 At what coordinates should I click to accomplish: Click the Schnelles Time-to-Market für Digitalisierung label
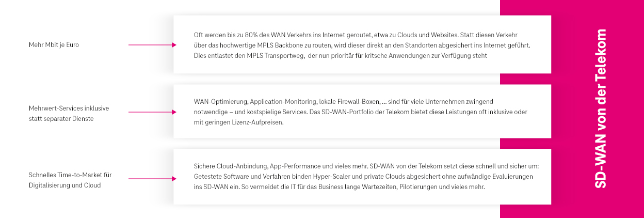pyautogui.click(x=70, y=175)
